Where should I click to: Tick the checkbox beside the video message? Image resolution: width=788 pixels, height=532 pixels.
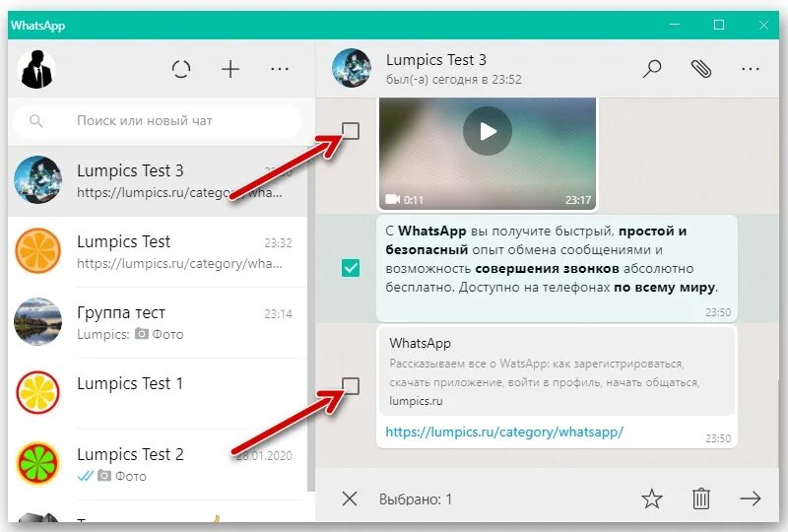pyautogui.click(x=351, y=131)
